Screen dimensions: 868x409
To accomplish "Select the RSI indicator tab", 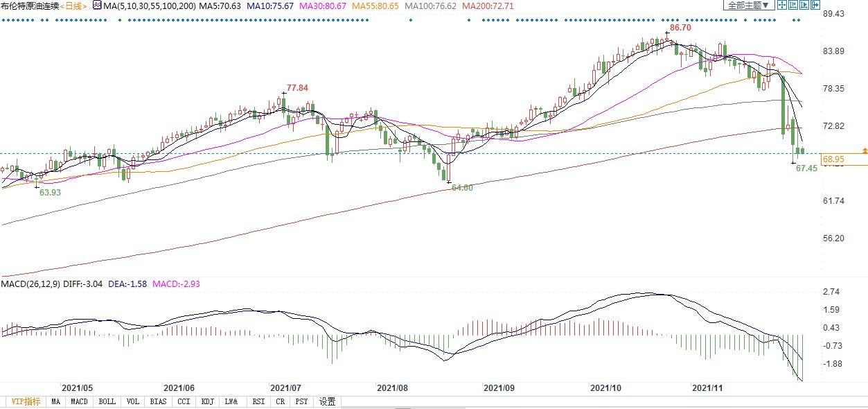I will 258,401.
